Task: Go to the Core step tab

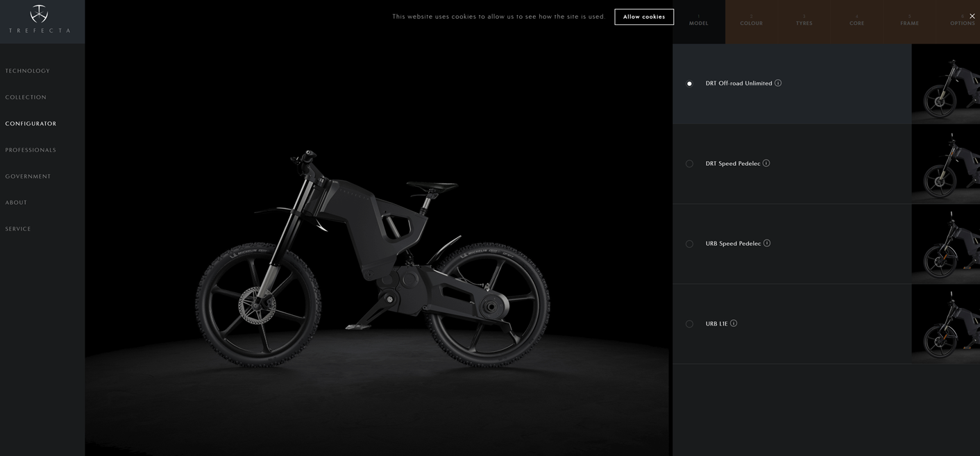Action: point(856,22)
